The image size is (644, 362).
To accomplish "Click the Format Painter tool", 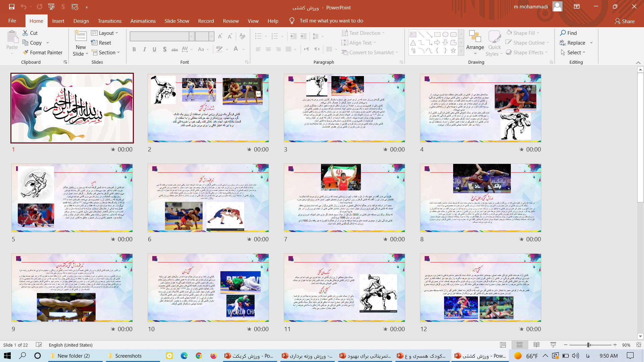I will click(x=43, y=53).
